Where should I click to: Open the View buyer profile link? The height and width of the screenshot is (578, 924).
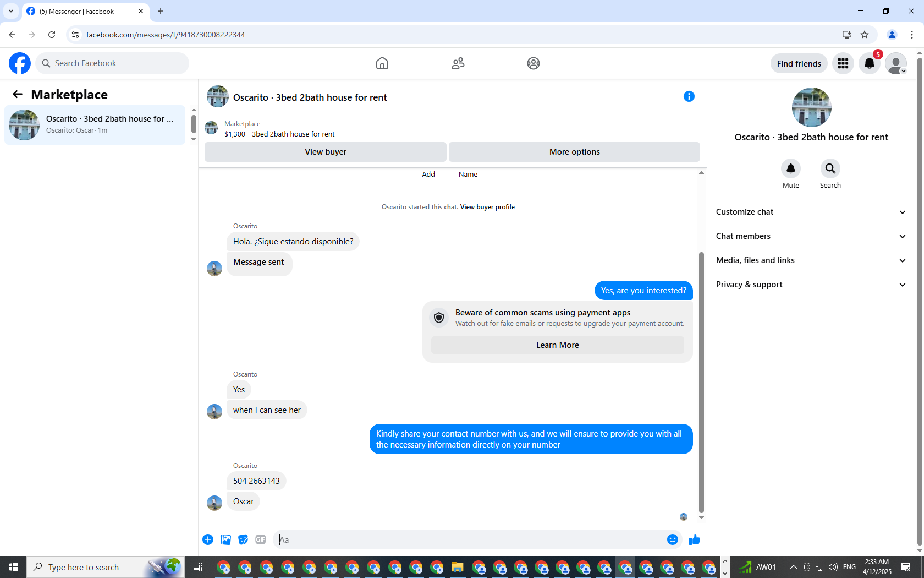487,207
